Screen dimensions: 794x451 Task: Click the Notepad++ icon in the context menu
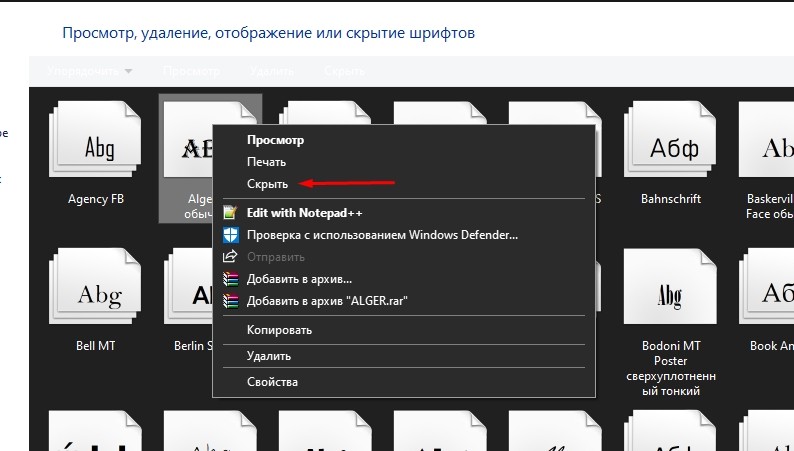tap(230, 213)
